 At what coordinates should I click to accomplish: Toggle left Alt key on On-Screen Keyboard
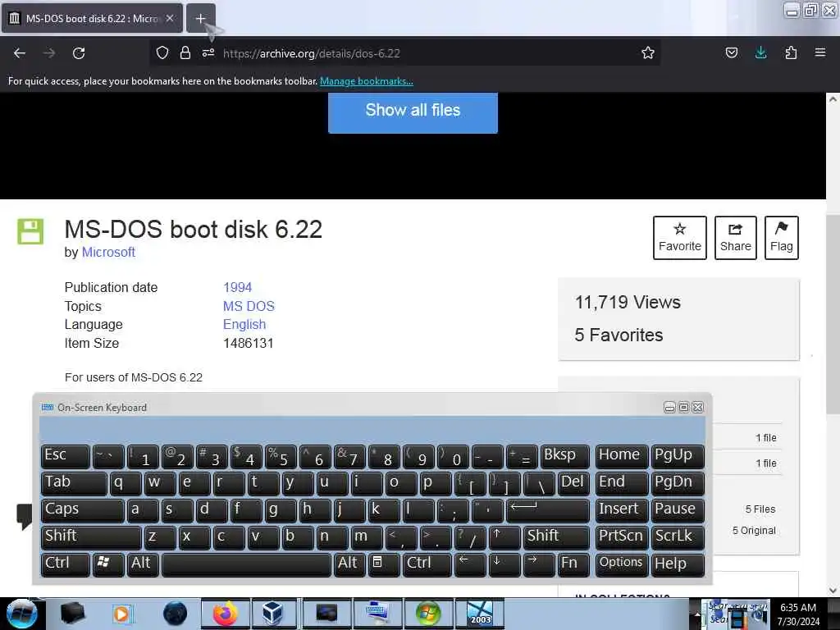(143, 564)
